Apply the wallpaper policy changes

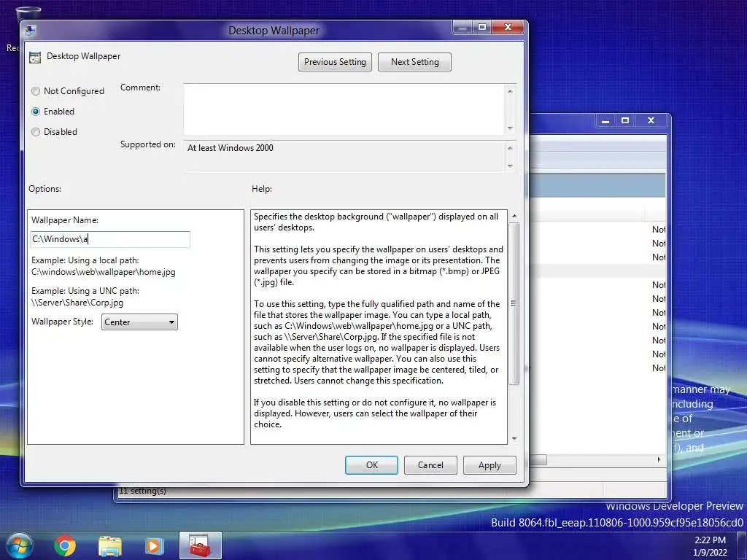coord(489,465)
